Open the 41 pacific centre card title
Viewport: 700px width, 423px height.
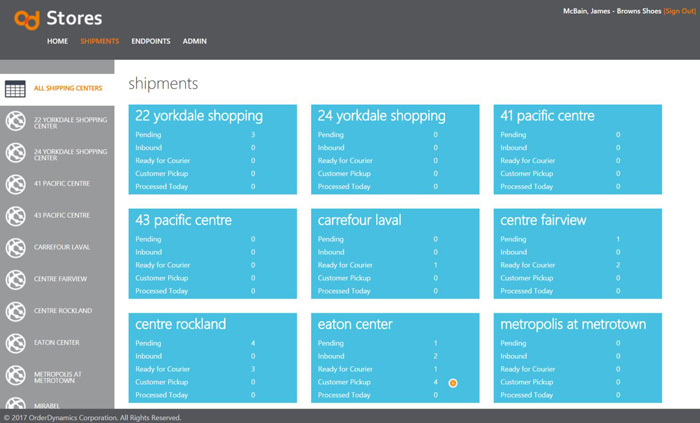[547, 116]
